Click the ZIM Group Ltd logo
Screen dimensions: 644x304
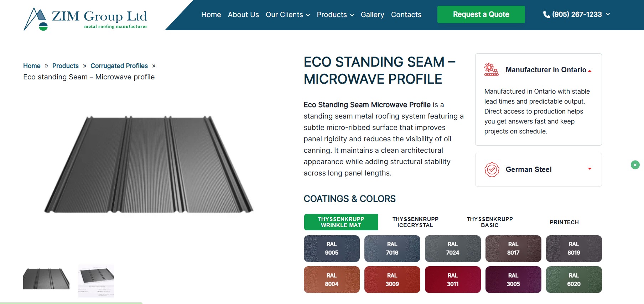click(x=85, y=19)
